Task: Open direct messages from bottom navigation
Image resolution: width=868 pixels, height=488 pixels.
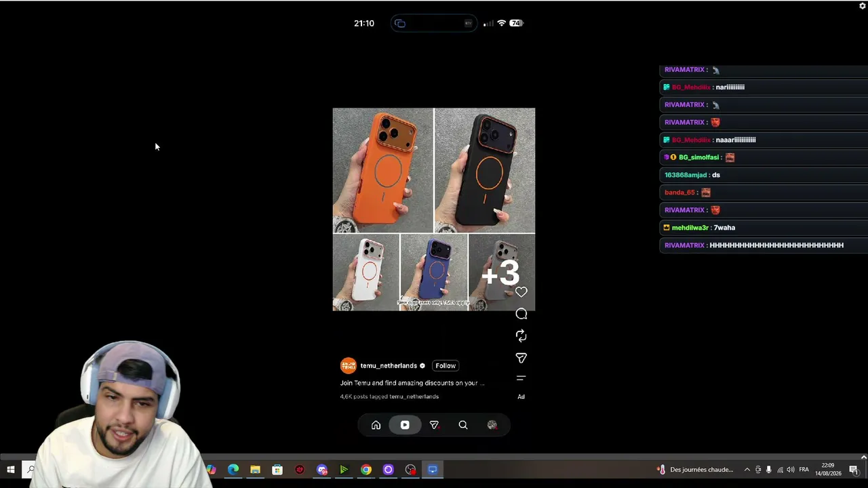Action: point(434,425)
